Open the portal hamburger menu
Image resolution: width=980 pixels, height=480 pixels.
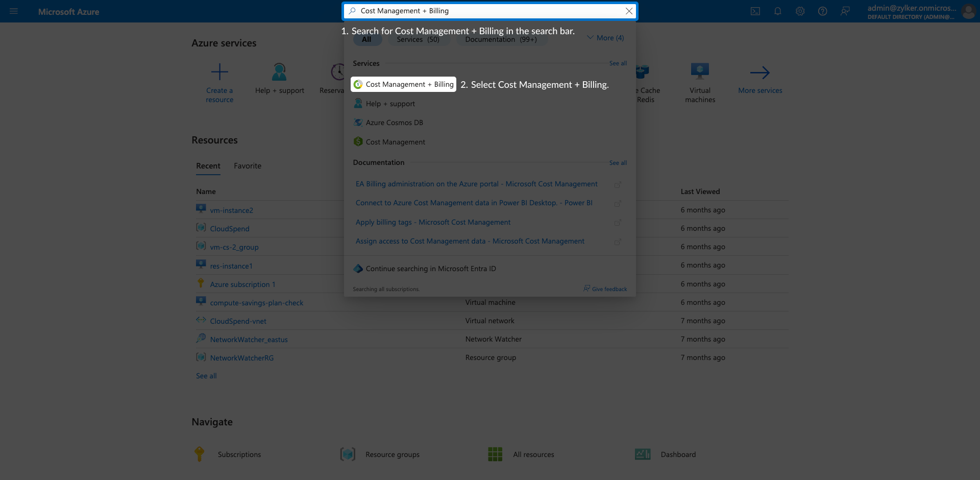[14, 11]
